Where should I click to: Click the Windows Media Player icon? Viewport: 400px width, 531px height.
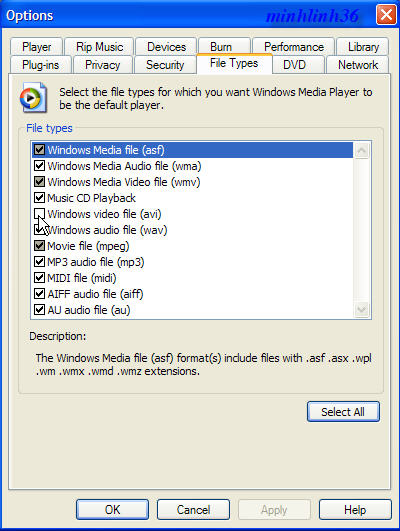point(33,98)
